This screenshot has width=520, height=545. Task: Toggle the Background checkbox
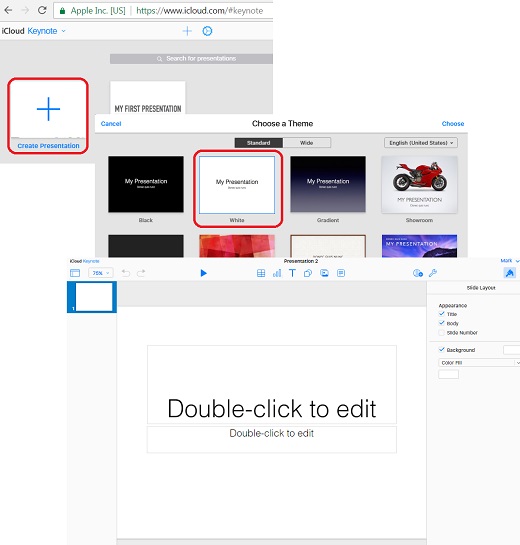(x=441, y=350)
